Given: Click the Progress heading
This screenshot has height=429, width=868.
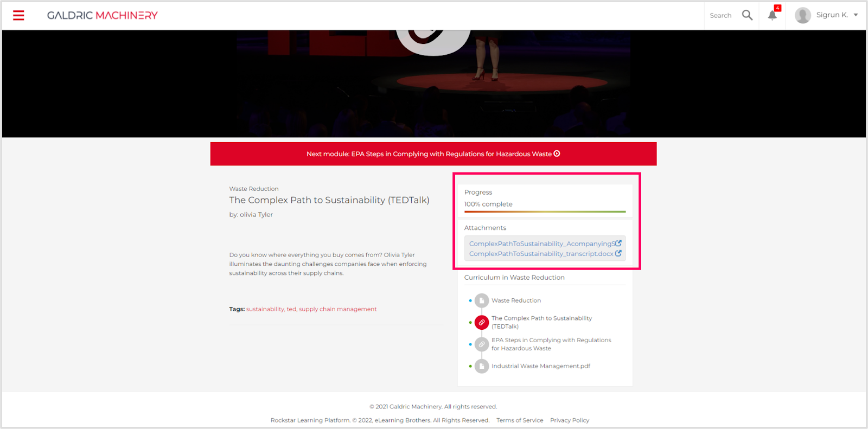Looking at the screenshot, I should coord(478,192).
